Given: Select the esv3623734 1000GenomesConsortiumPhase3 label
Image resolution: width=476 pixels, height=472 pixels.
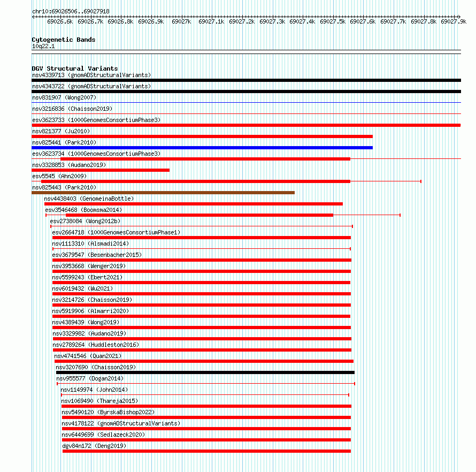Looking at the screenshot, I should (96, 154).
